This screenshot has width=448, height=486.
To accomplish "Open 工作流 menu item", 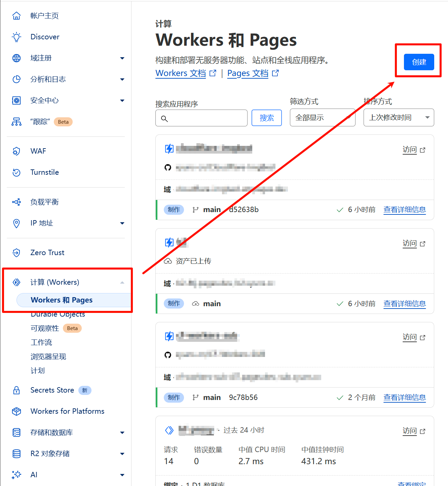I will click(x=41, y=342).
